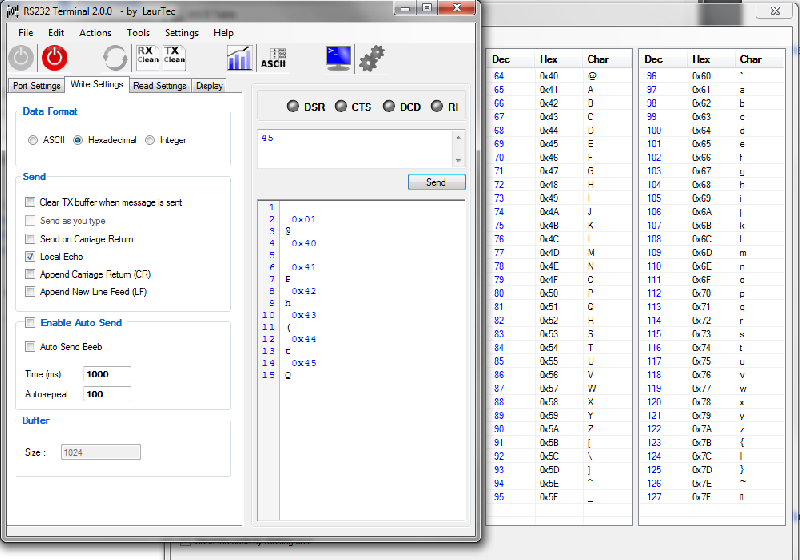Switch to the Write Settings tab

click(x=97, y=84)
